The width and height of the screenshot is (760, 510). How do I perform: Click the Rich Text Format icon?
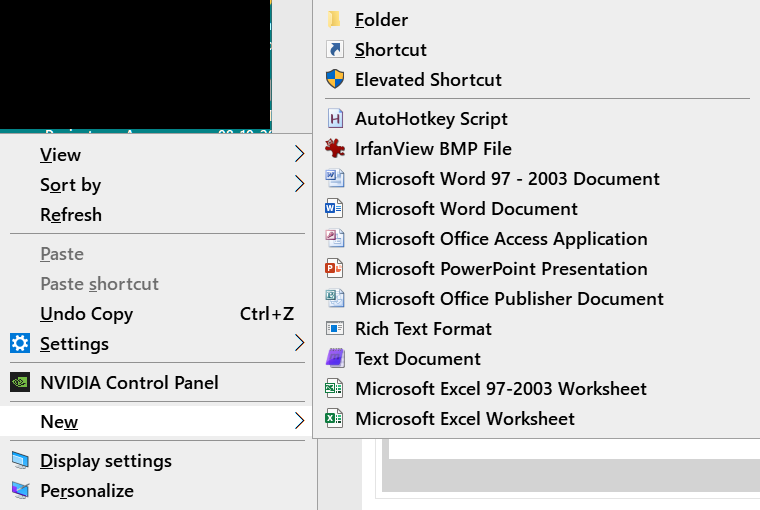click(x=334, y=329)
